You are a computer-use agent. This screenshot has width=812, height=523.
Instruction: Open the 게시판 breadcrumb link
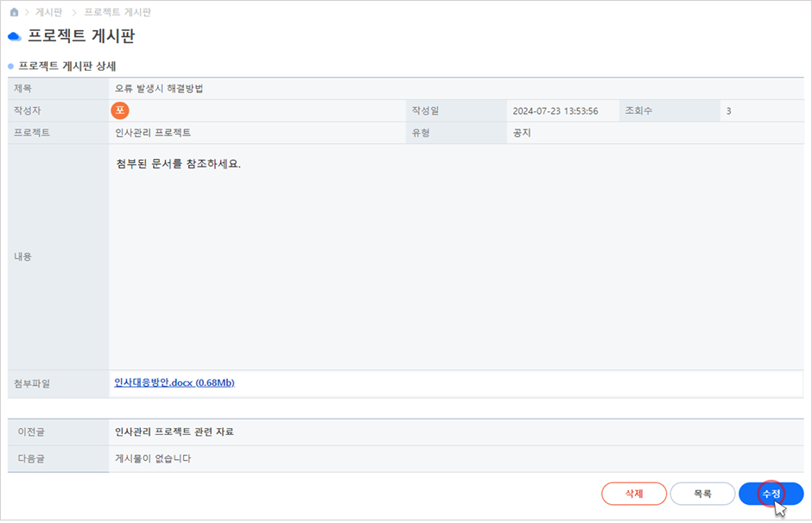(x=48, y=12)
